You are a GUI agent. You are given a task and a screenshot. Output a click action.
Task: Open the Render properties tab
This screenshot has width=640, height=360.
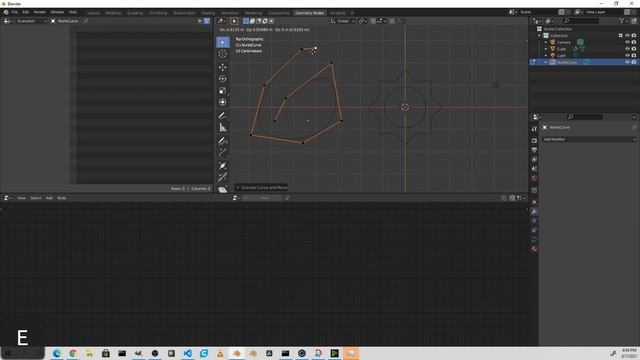click(x=534, y=140)
